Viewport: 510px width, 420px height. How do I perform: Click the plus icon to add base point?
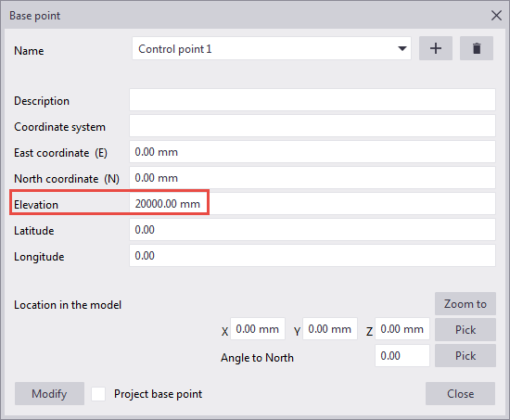(436, 48)
